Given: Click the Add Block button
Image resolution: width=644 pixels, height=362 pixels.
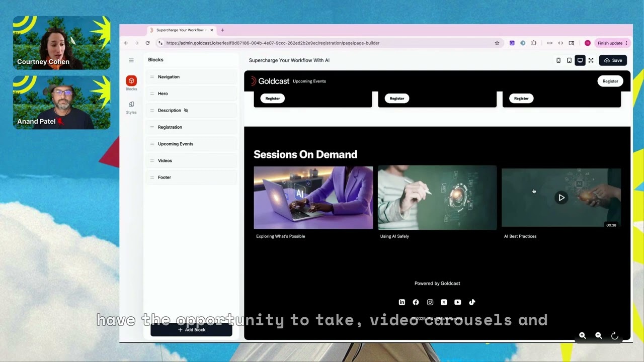Looking at the screenshot, I should pyautogui.click(x=191, y=330).
